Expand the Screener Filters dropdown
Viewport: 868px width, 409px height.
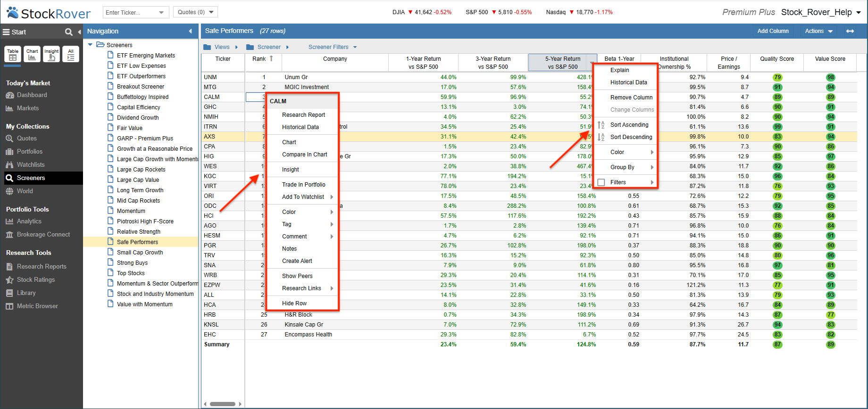click(x=333, y=47)
